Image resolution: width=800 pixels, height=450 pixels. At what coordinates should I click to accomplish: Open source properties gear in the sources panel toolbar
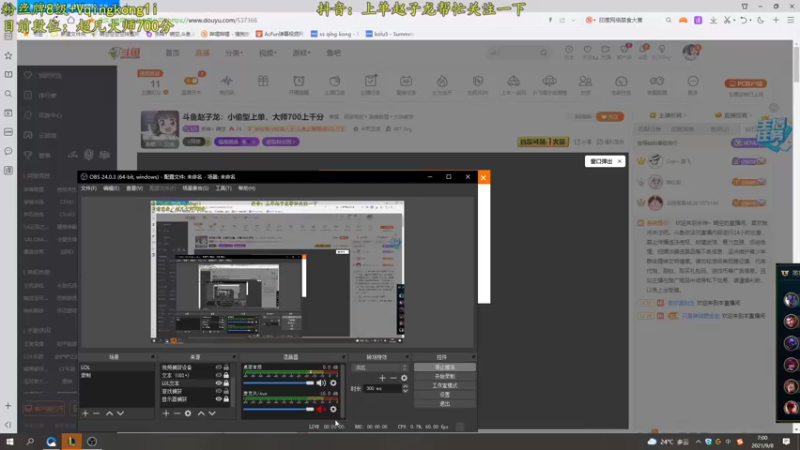(188, 413)
